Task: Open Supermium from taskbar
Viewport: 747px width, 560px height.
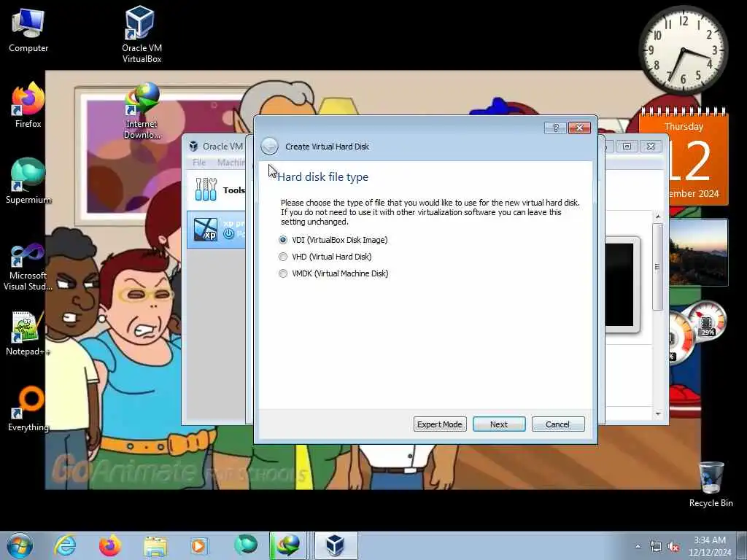Action: (x=246, y=545)
